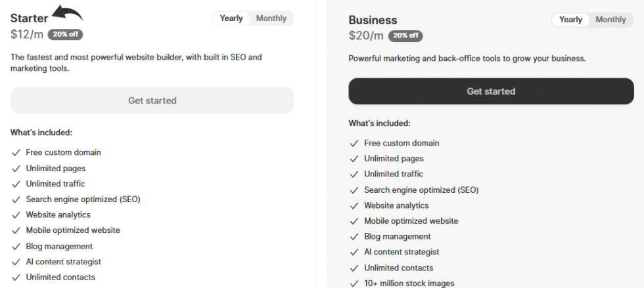Switch Business plan billing to Monthly

610,20
